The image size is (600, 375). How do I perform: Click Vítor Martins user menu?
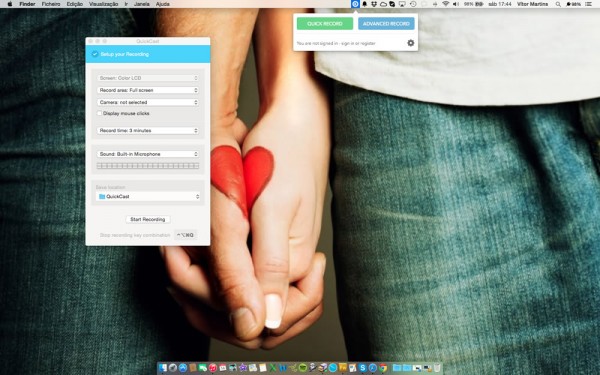[x=533, y=4]
